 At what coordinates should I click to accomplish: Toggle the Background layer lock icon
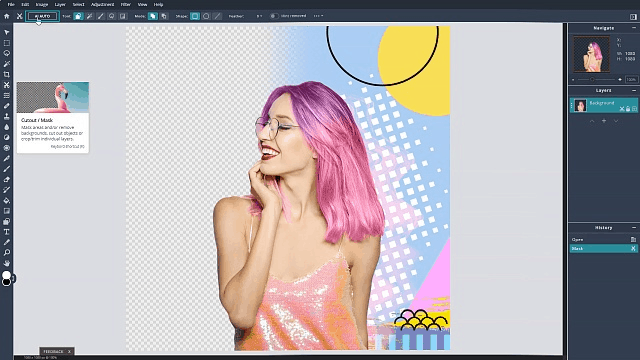coord(628,109)
